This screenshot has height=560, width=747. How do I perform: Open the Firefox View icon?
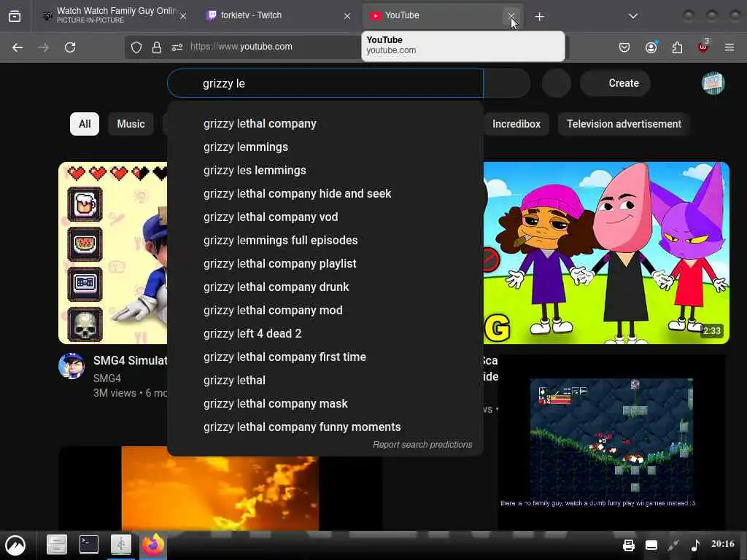click(15, 16)
